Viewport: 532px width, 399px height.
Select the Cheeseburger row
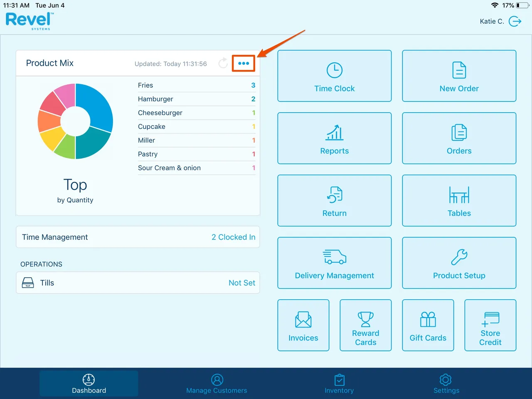(197, 113)
